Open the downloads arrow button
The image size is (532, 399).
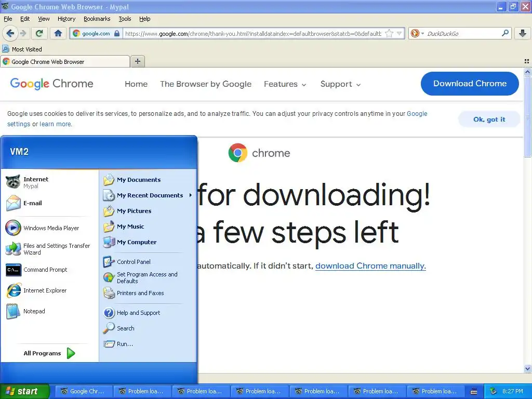(x=523, y=33)
